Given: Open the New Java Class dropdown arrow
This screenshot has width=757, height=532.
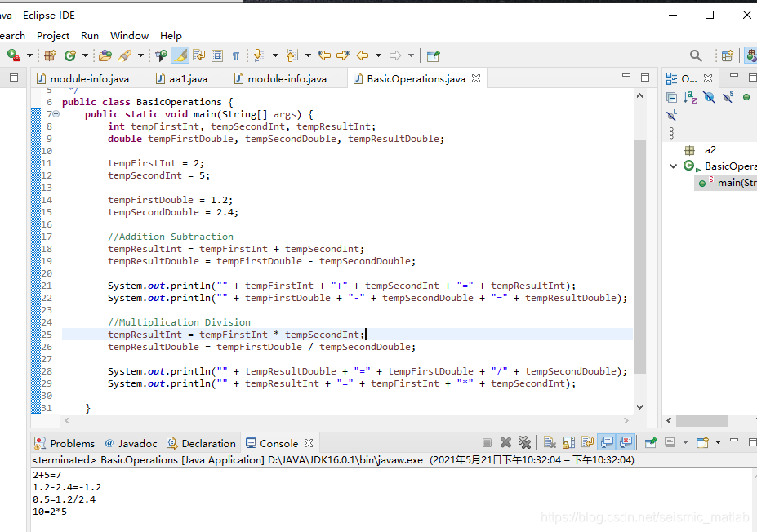Looking at the screenshot, I should pos(85,55).
